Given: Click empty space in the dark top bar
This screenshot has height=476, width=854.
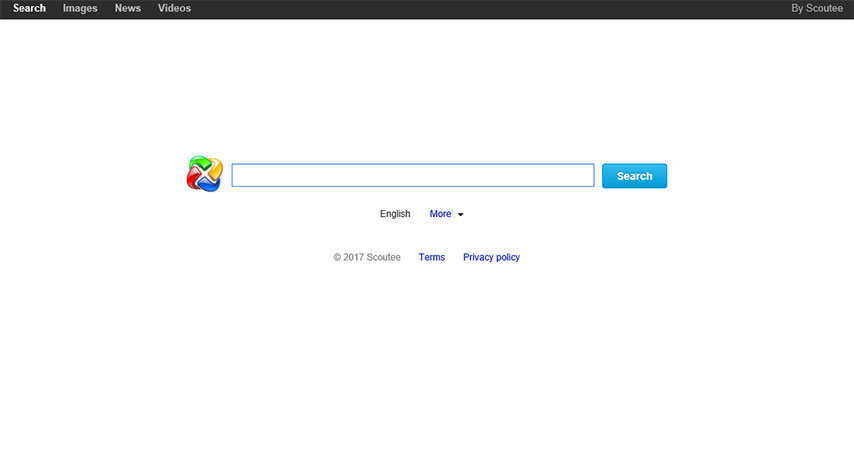Looking at the screenshot, I should [480, 9].
